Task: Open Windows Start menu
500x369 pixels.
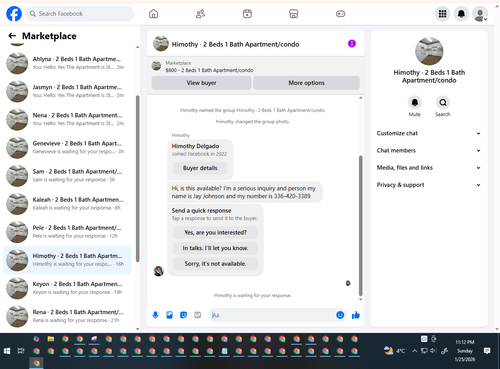Action: (7, 351)
